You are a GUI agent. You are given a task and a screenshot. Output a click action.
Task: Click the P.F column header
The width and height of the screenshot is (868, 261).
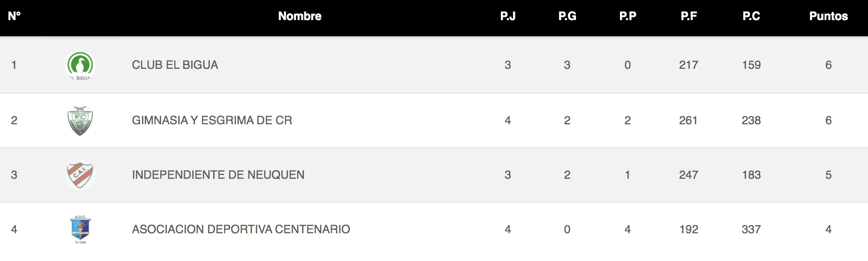click(689, 16)
